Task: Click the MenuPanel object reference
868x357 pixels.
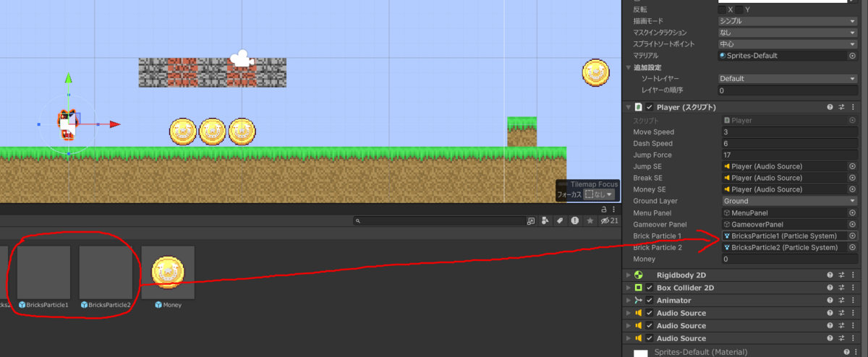Action: click(785, 212)
